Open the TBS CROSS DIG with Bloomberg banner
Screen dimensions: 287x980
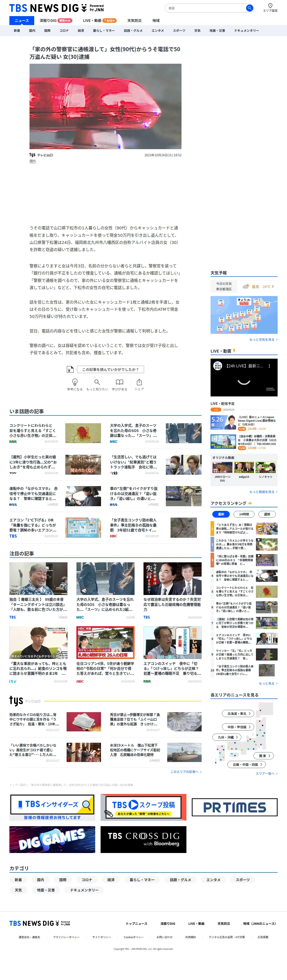[x=143, y=839]
